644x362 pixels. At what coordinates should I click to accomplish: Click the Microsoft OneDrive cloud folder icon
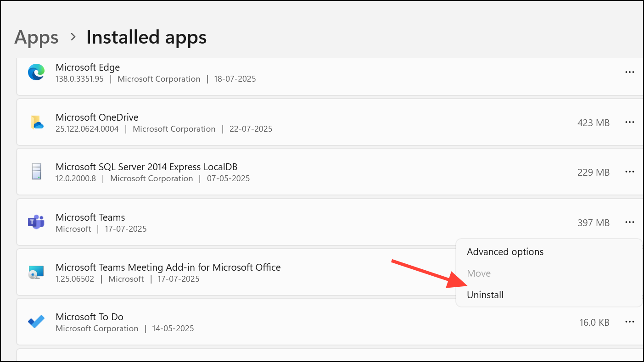tap(36, 123)
